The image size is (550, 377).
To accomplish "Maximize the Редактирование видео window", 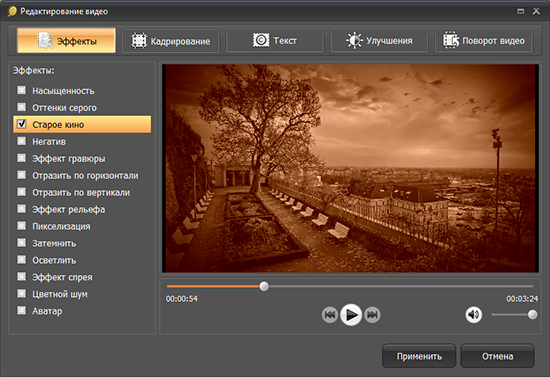I will (x=521, y=11).
